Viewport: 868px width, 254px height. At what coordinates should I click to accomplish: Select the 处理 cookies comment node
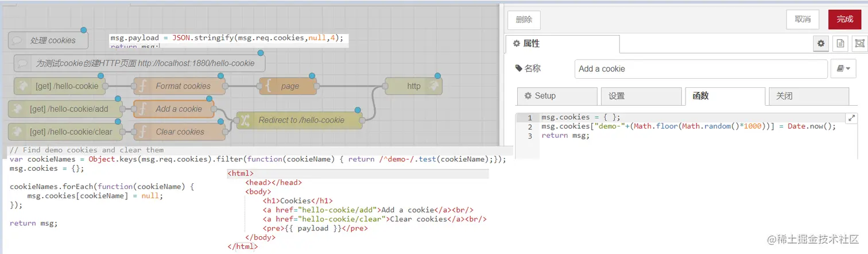(49, 41)
